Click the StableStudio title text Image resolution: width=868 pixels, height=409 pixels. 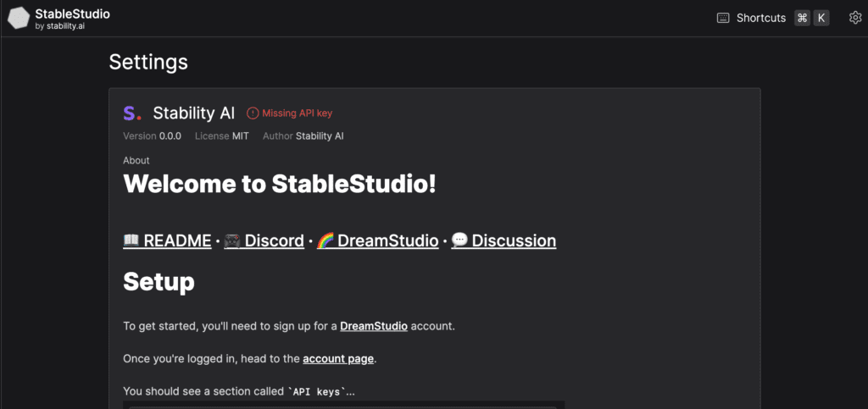coord(72,14)
